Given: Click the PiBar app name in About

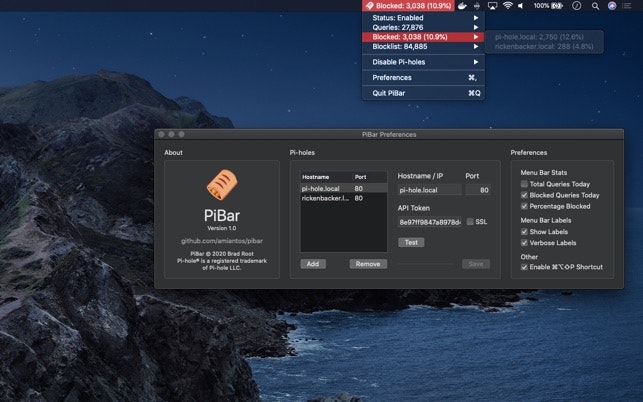Looking at the screenshot, I should click(222, 215).
